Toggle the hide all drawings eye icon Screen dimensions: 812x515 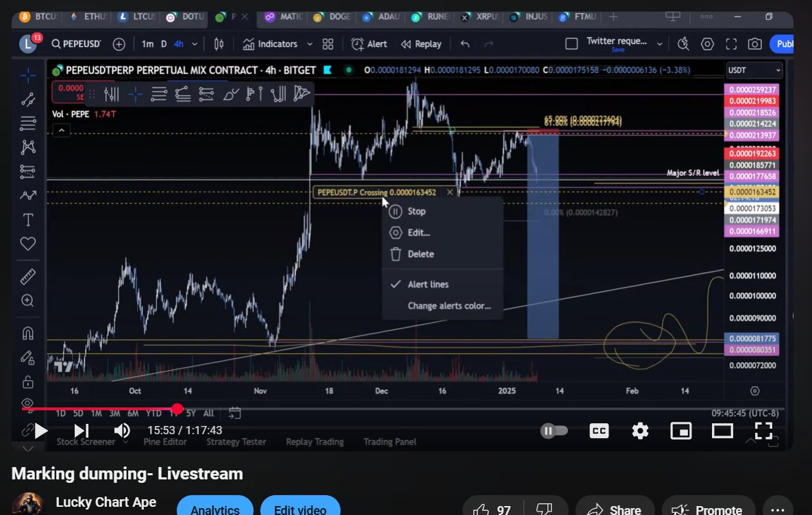[28, 403]
